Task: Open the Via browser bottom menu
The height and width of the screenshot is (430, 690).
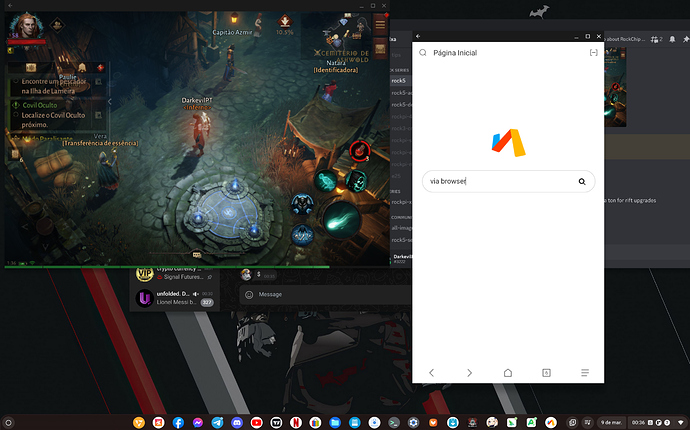Action: click(x=585, y=373)
